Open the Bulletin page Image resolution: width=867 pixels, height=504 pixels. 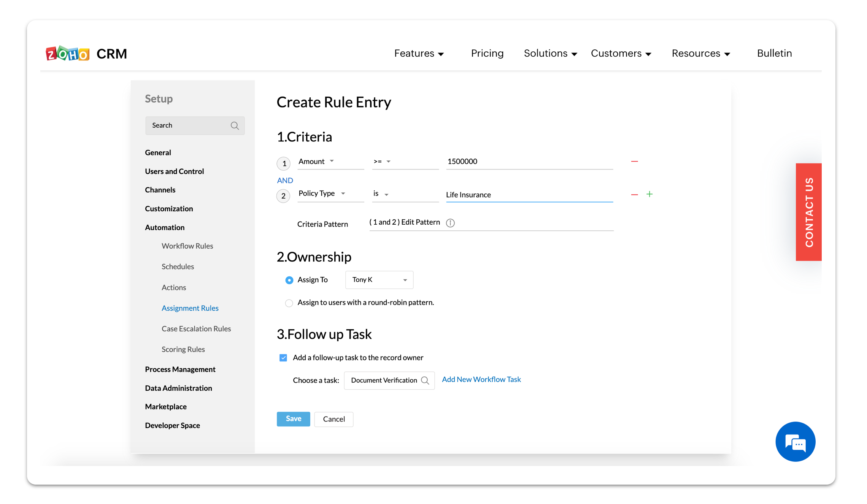click(774, 54)
